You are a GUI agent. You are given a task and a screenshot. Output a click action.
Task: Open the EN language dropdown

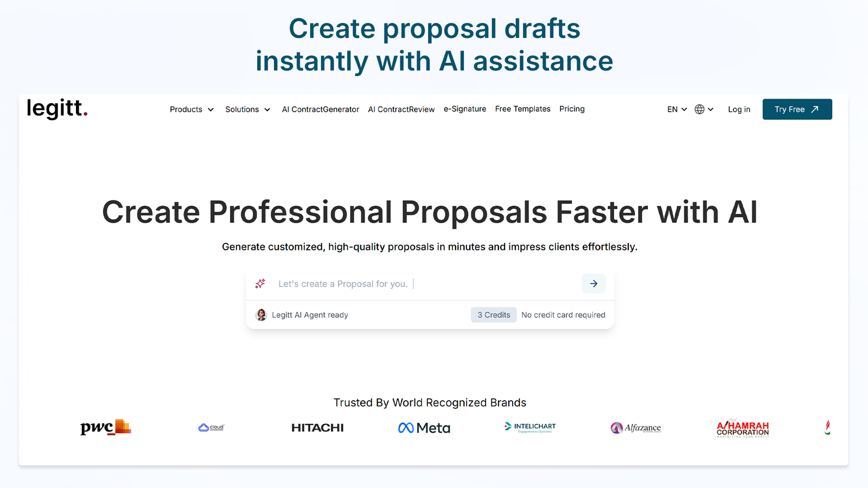676,110
